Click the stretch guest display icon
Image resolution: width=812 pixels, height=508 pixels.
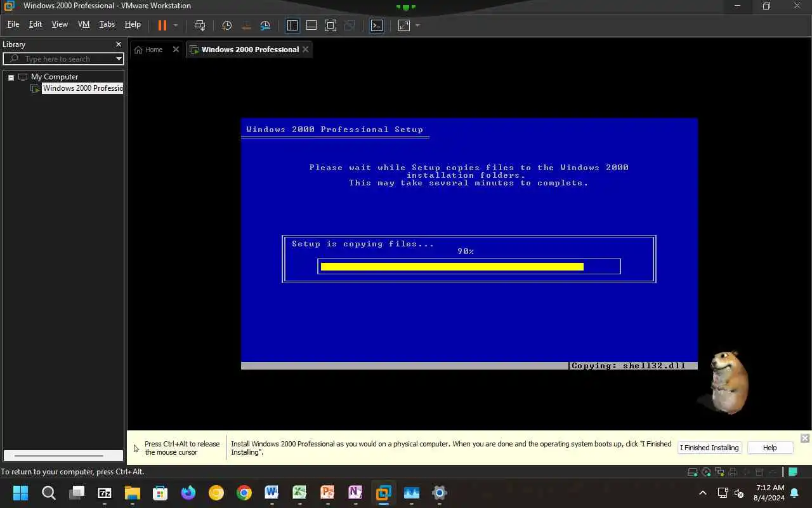pyautogui.click(x=404, y=25)
